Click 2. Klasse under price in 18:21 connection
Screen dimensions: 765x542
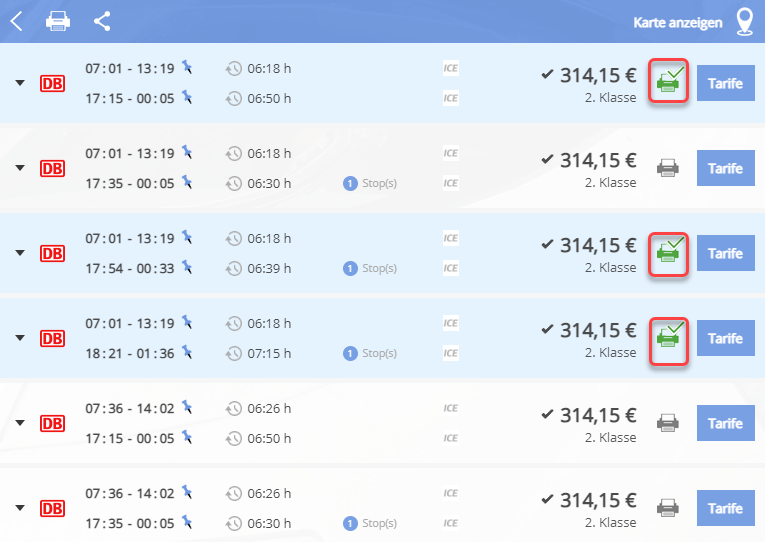tap(610, 352)
